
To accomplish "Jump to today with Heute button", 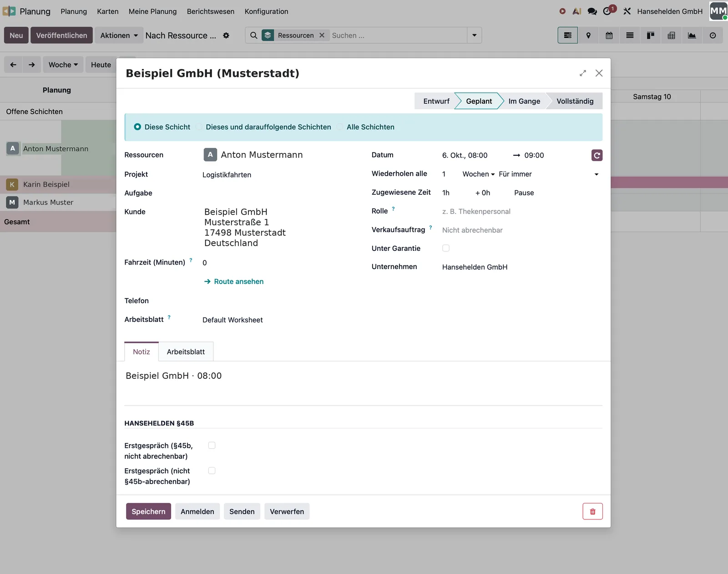I will pos(101,65).
